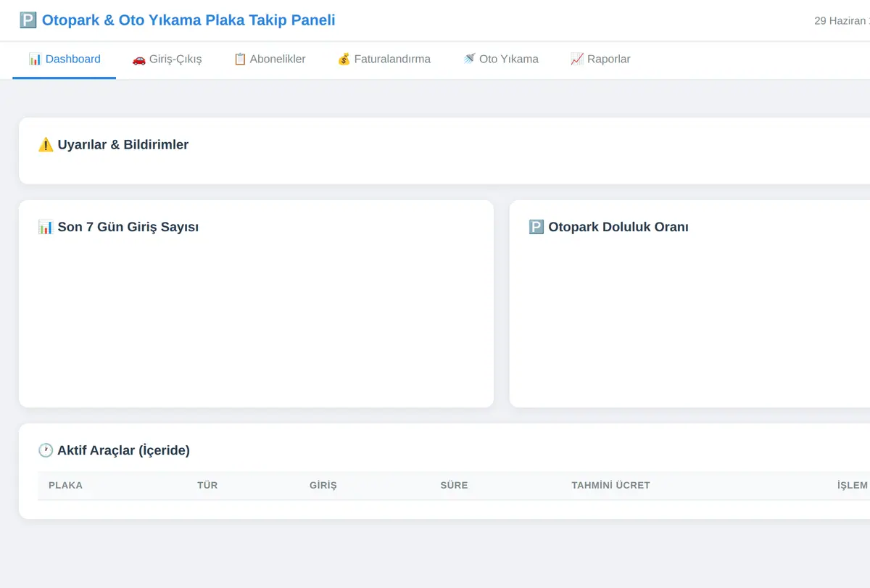Click the PLAKA column header
The height and width of the screenshot is (588, 870).
(x=65, y=485)
